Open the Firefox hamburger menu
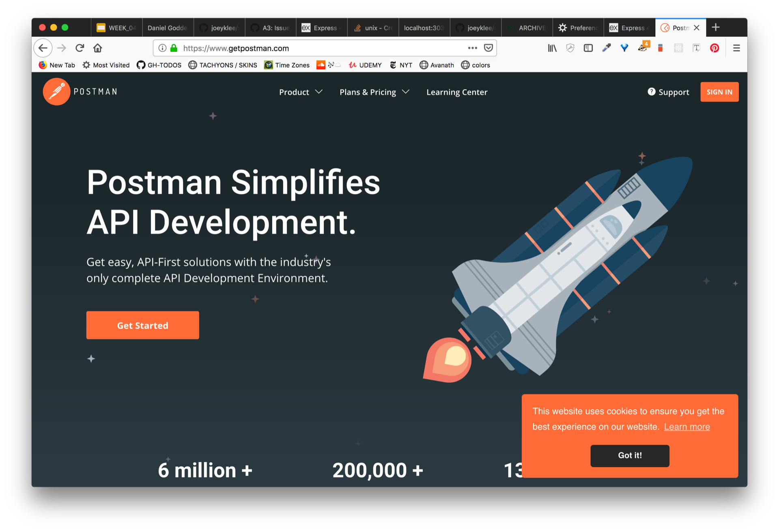The height and width of the screenshot is (532, 779). [736, 48]
